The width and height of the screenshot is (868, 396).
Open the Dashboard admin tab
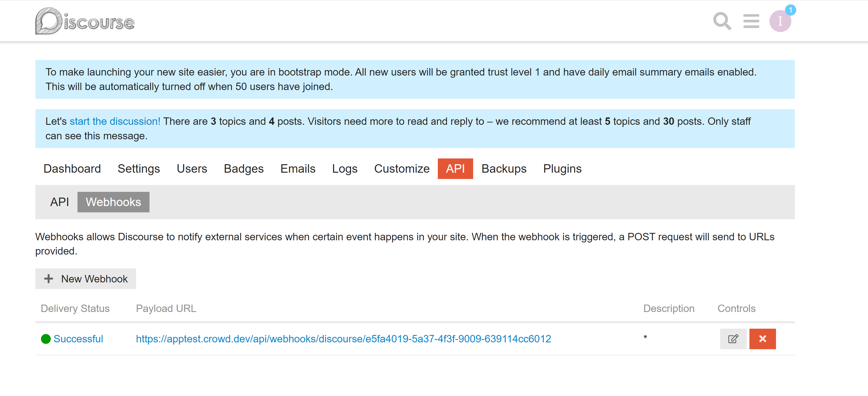72,169
